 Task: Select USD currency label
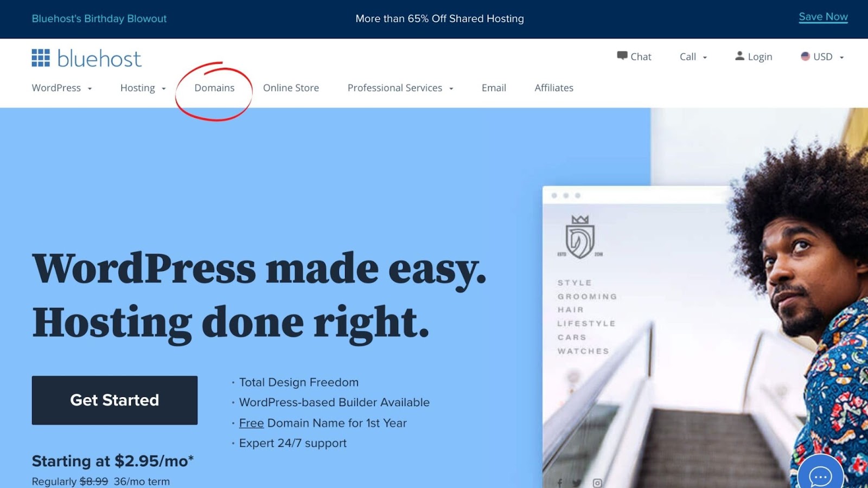[x=823, y=56]
